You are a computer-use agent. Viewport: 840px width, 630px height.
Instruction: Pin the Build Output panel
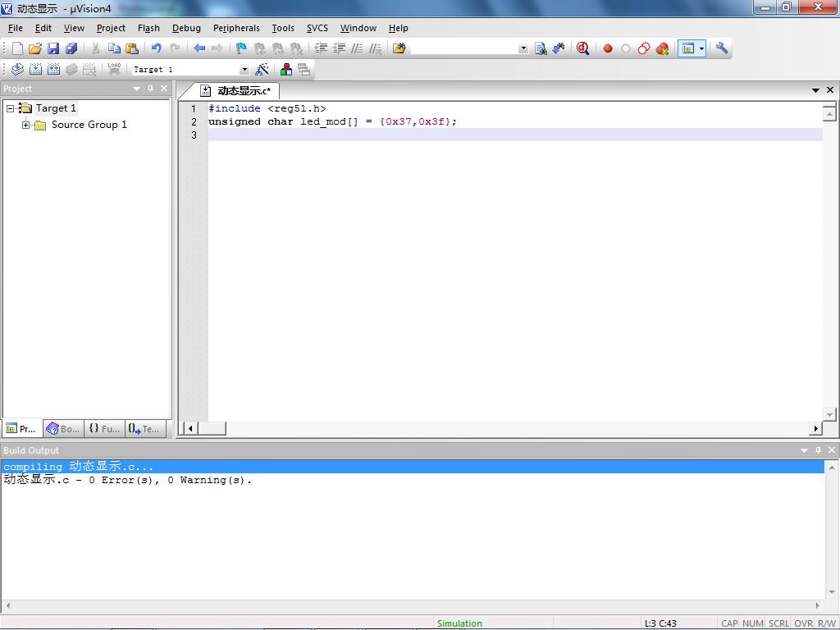818,450
